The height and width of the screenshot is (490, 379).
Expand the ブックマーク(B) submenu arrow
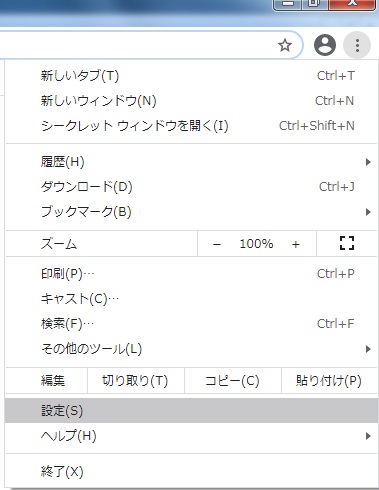click(368, 212)
